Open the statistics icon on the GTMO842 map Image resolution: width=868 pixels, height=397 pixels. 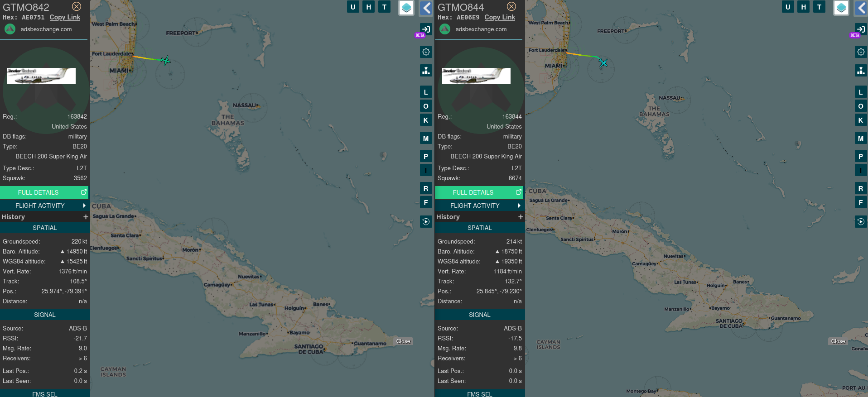tap(426, 71)
